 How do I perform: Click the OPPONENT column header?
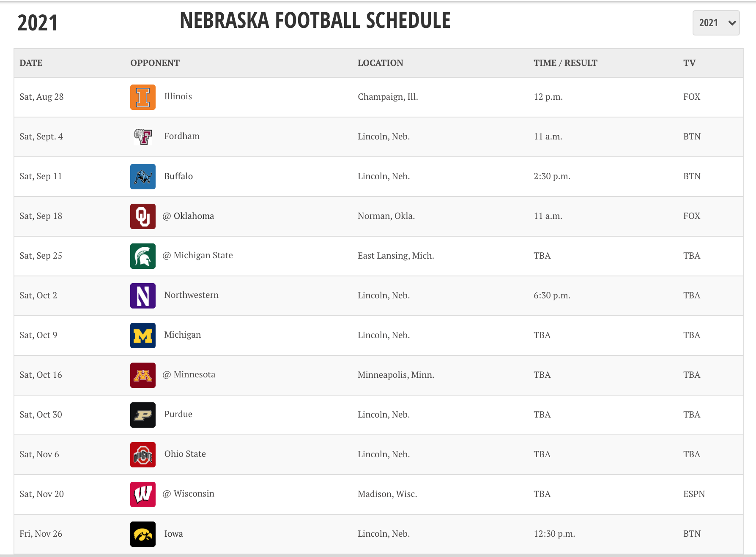coord(155,63)
